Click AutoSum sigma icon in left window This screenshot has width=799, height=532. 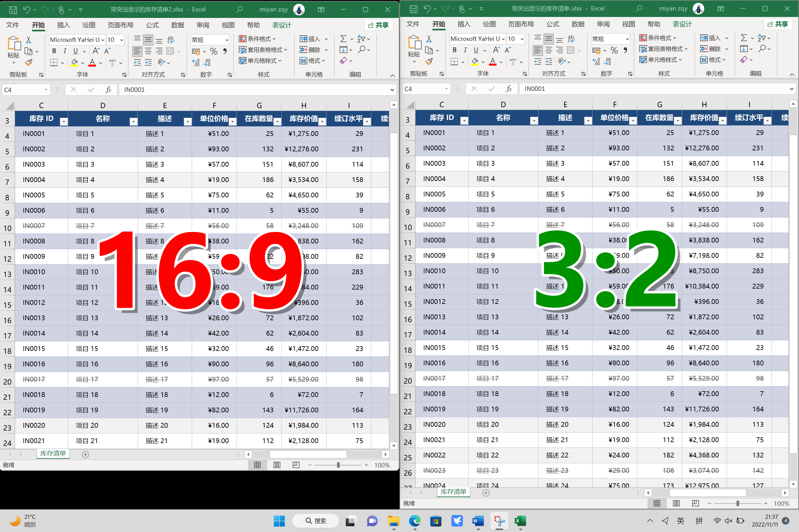(x=343, y=39)
